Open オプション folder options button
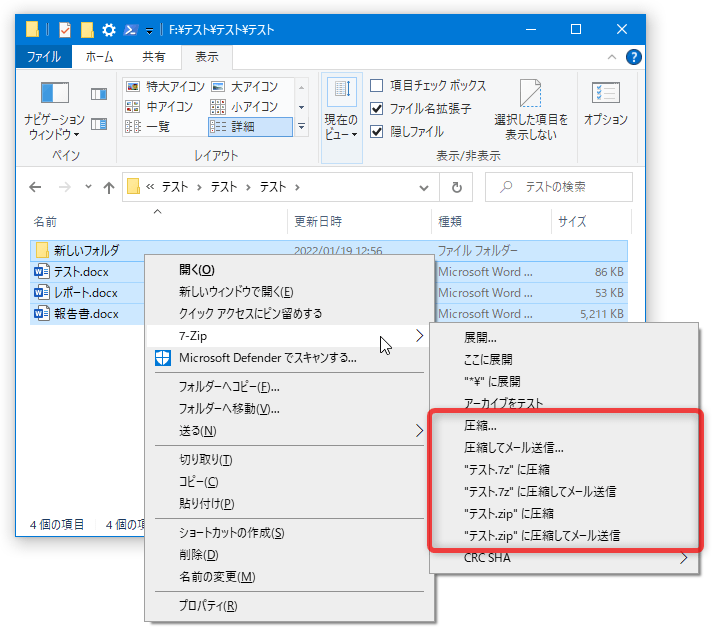712x636 pixels. point(606,104)
